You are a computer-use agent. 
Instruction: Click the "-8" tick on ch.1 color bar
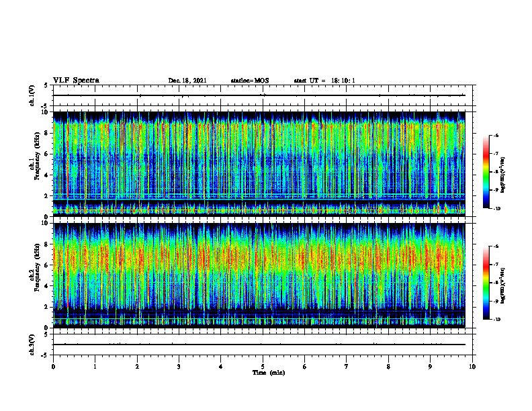pos(496,172)
